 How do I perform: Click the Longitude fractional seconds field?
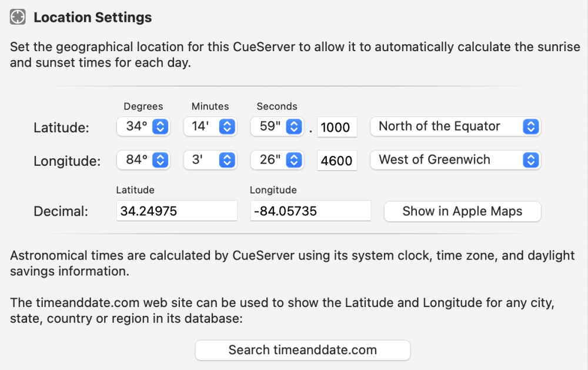pos(336,161)
